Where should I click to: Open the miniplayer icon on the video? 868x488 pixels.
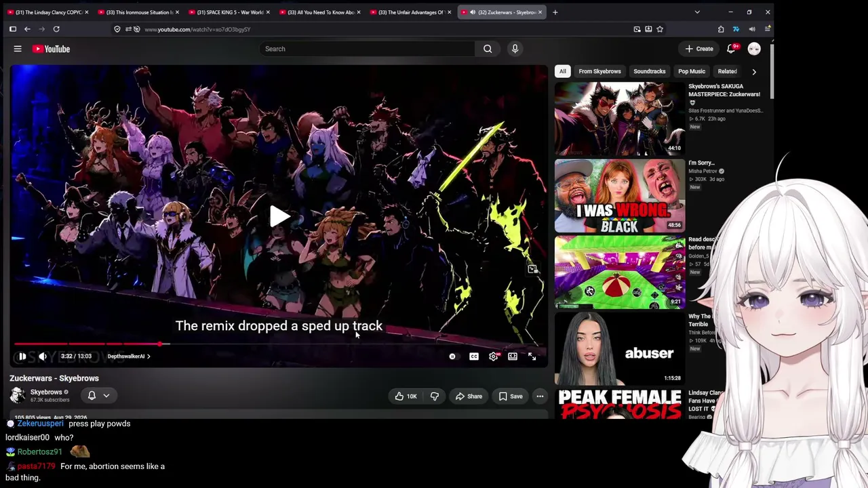coord(533,269)
